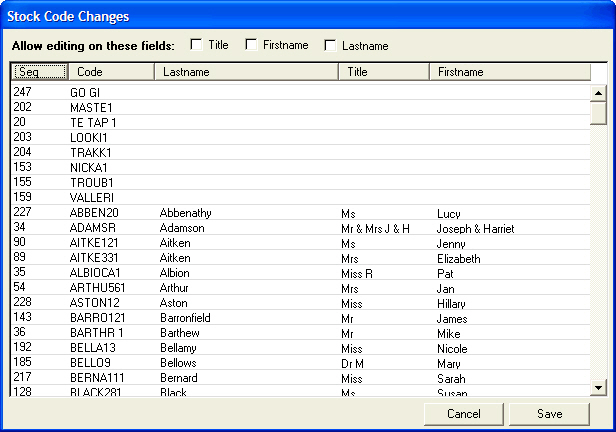Select the ASTON12 code cell
The image size is (616, 432).
tap(95, 303)
